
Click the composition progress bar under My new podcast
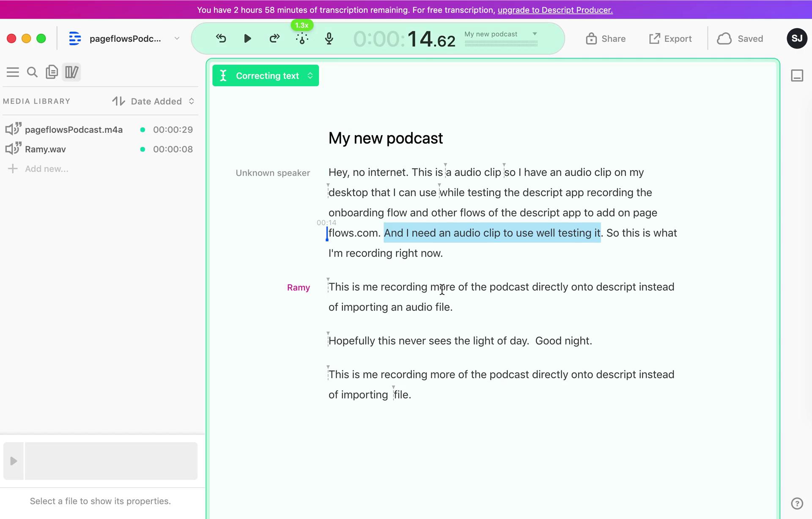coord(501,43)
